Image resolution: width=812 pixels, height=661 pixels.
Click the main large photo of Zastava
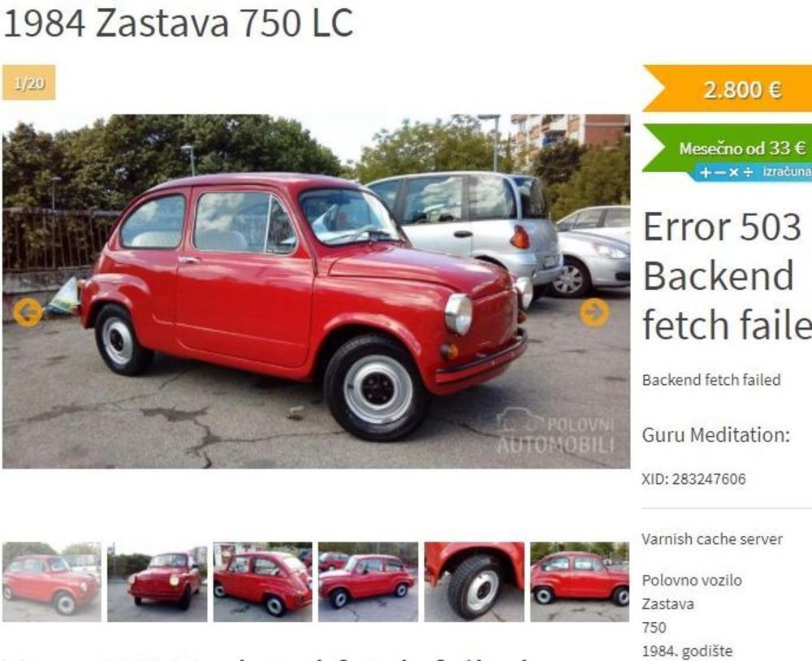pos(317,292)
